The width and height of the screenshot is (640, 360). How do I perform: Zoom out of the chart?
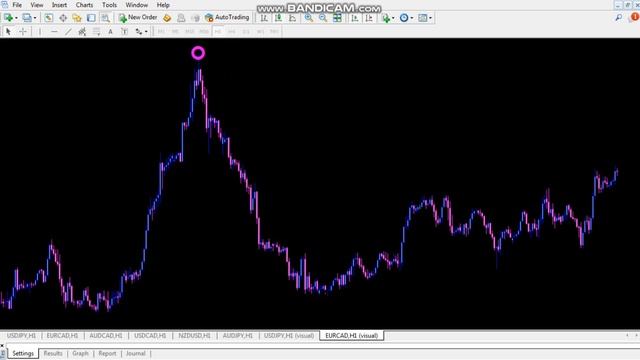pos(323,18)
